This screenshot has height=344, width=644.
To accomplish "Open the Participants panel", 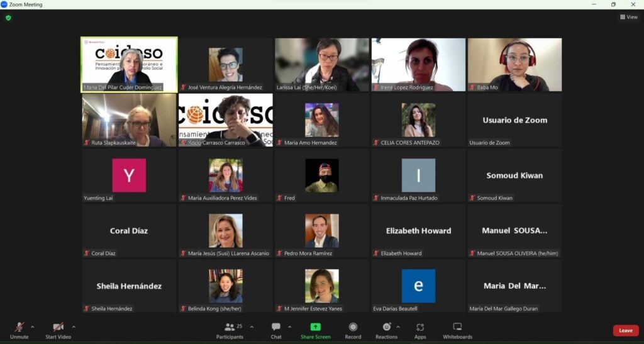I will tap(230, 330).
